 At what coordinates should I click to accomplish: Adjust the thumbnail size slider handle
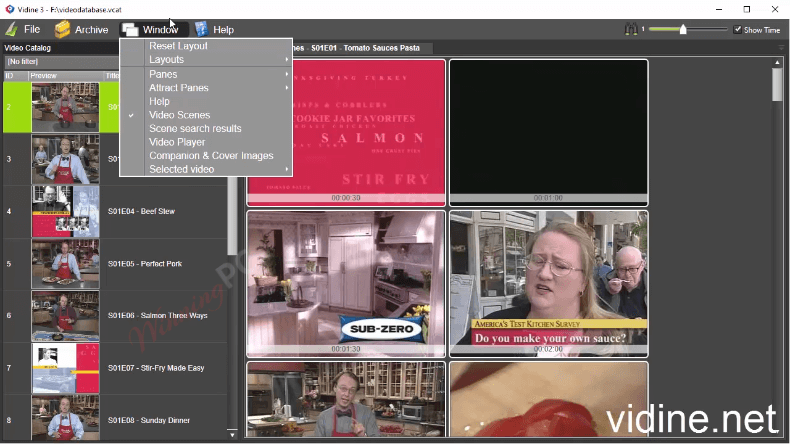tap(683, 29)
